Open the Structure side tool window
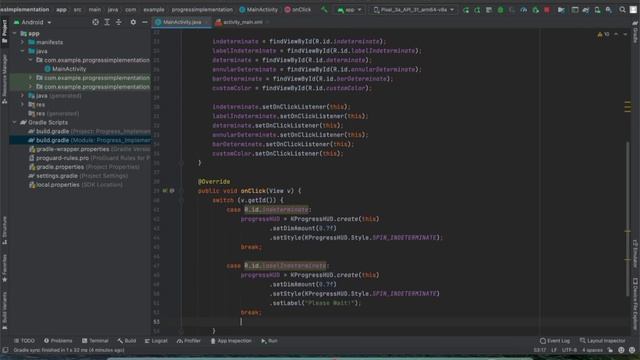640x360 pixels. pos(4,231)
